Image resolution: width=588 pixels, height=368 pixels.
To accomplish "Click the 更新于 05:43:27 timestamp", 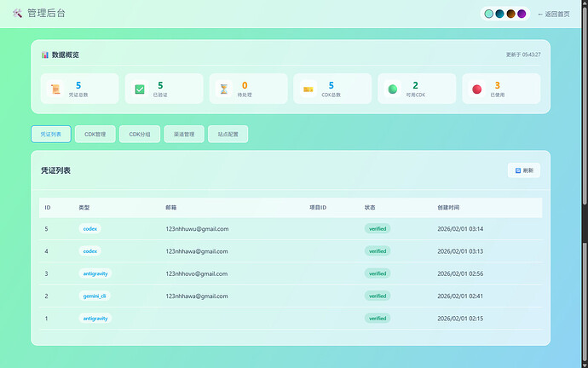I will click(523, 55).
